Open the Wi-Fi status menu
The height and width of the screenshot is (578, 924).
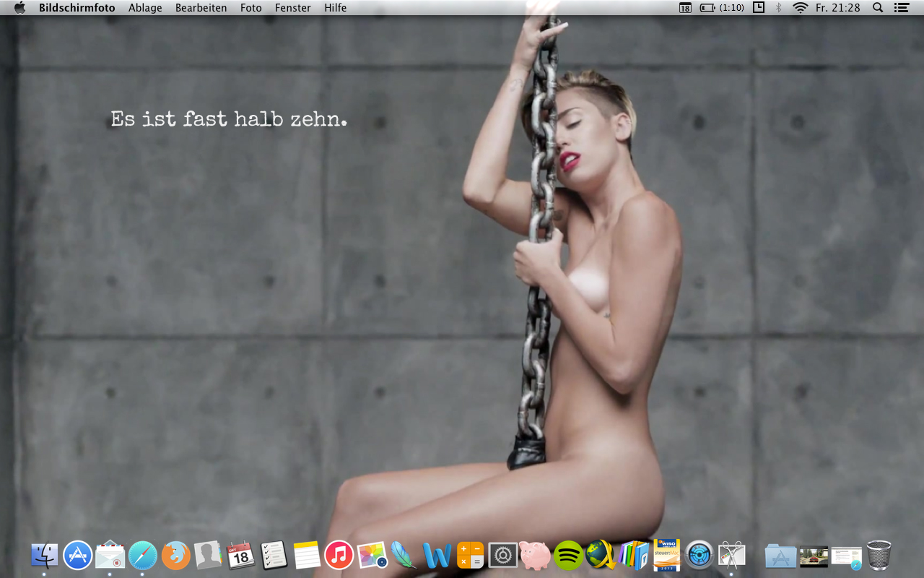800,8
